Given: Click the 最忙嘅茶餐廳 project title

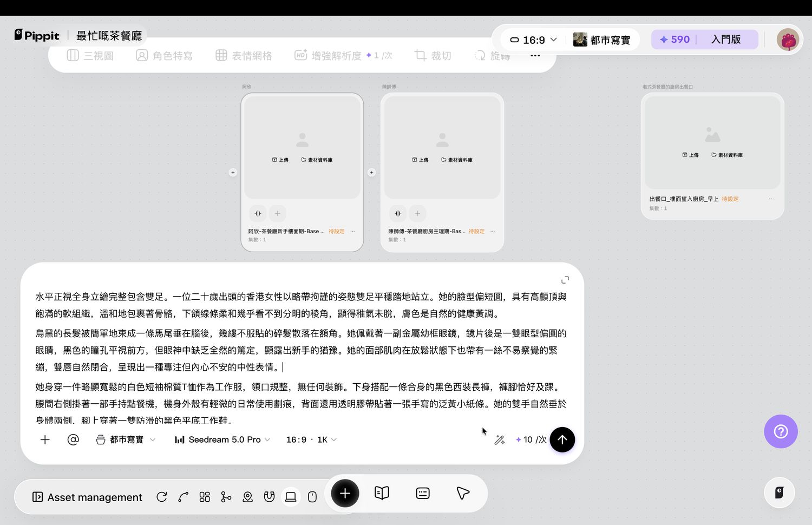Looking at the screenshot, I should coord(109,36).
